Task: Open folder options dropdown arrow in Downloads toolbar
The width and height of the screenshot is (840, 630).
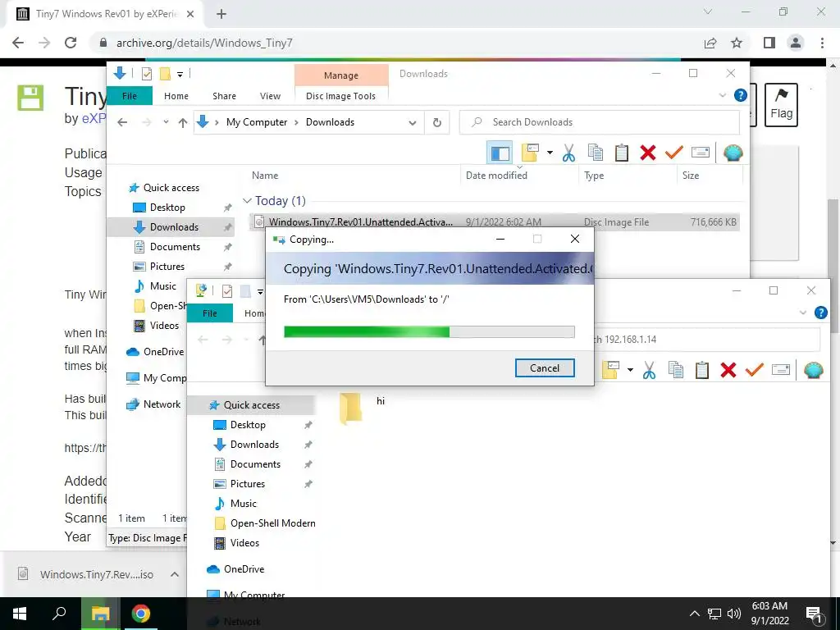Action: pyautogui.click(x=550, y=153)
